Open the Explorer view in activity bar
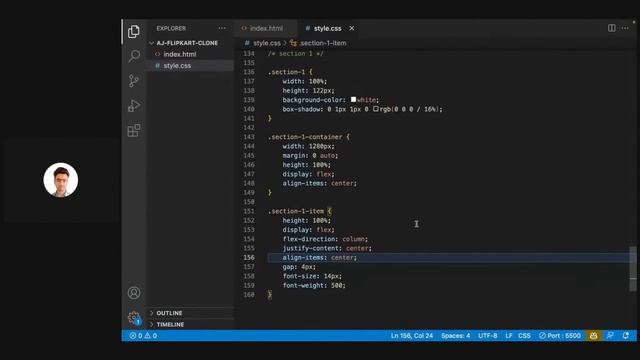640x360 pixels. pos(134,31)
